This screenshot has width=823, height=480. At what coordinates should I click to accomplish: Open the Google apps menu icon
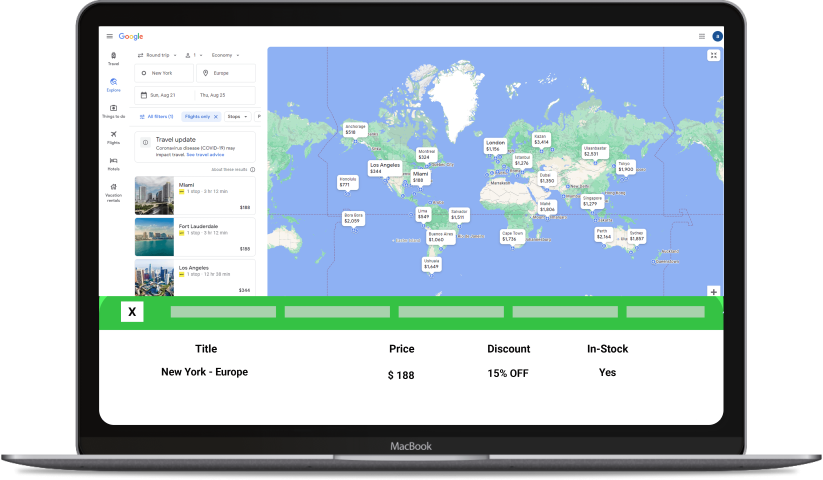click(702, 36)
